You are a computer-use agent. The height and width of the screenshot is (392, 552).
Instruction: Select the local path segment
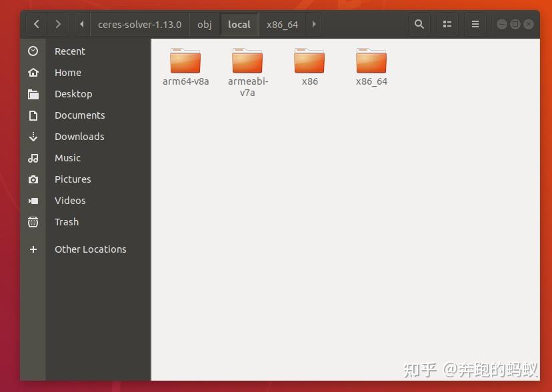(x=239, y=24)
